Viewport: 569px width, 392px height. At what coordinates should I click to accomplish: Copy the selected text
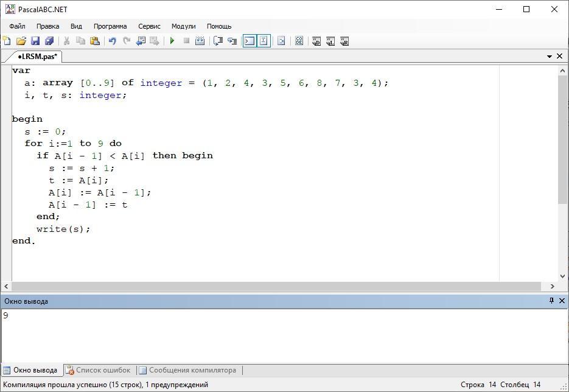click(x=80, y=41)
